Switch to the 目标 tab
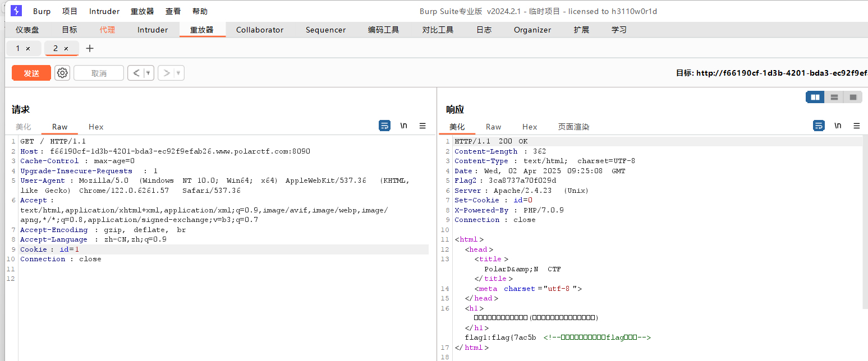 70,30
